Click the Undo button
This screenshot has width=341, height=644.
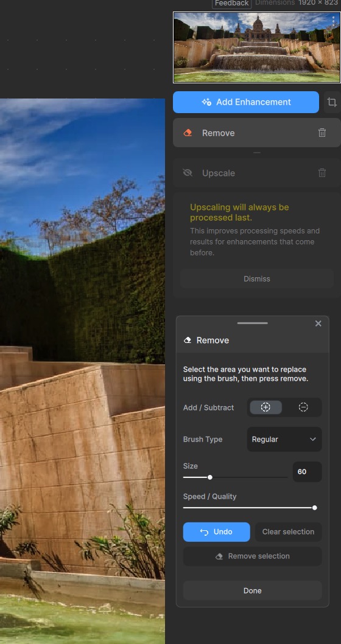[x=216, y=532]
